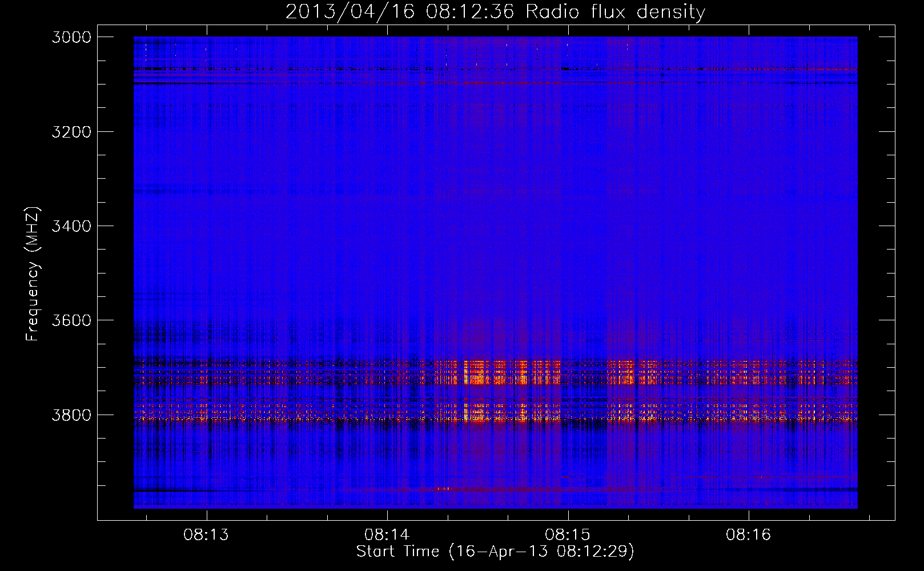Click the 'Frequency (MHZ)' axis title
924x571 pixels.
[33, 274]
